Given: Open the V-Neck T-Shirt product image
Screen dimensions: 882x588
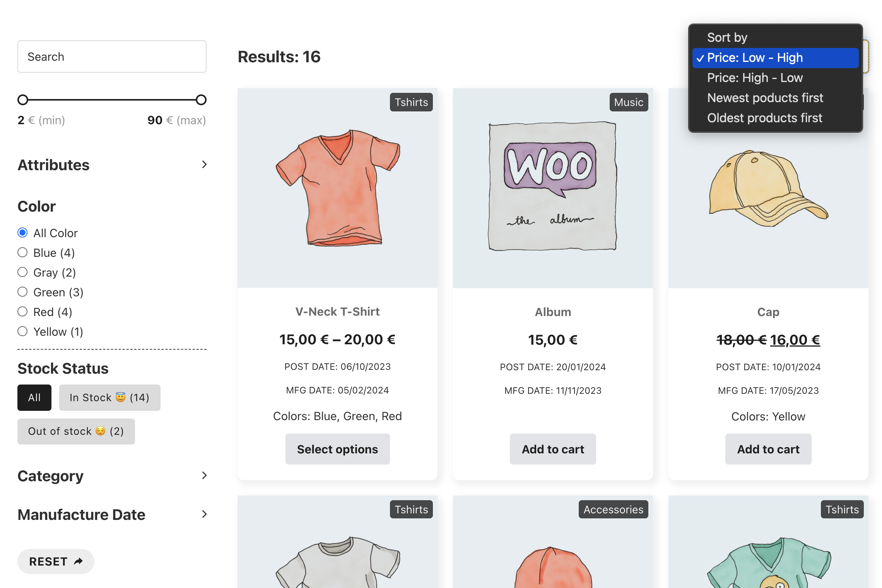Looking at the screenshot, I should [337, 188].
